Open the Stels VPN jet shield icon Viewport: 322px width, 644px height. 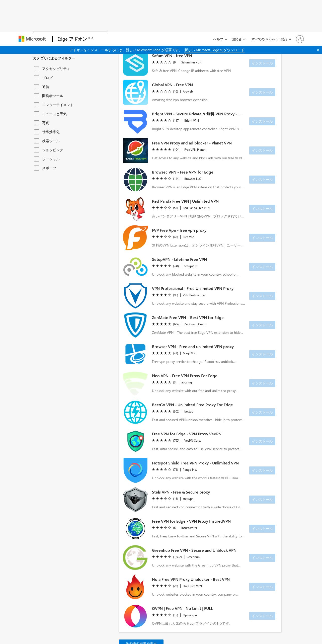pyautogui.click(x=135, y=500)
